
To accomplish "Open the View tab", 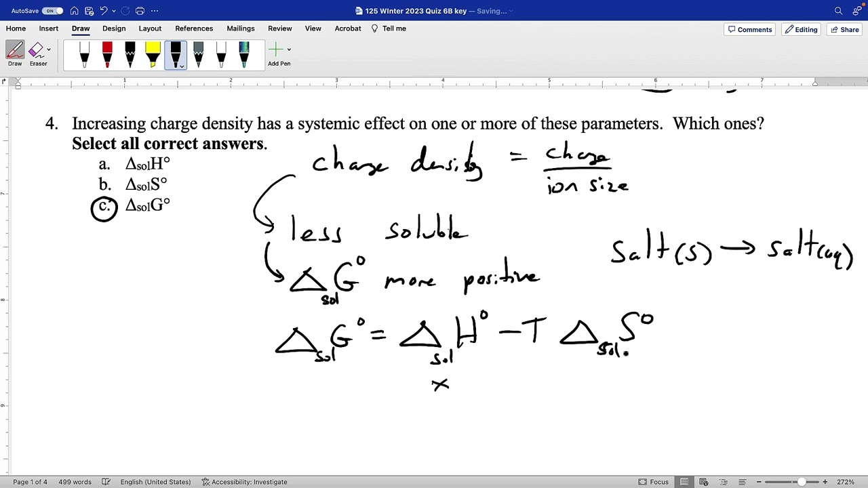I will pyautogui.click(x=313, y=28).
